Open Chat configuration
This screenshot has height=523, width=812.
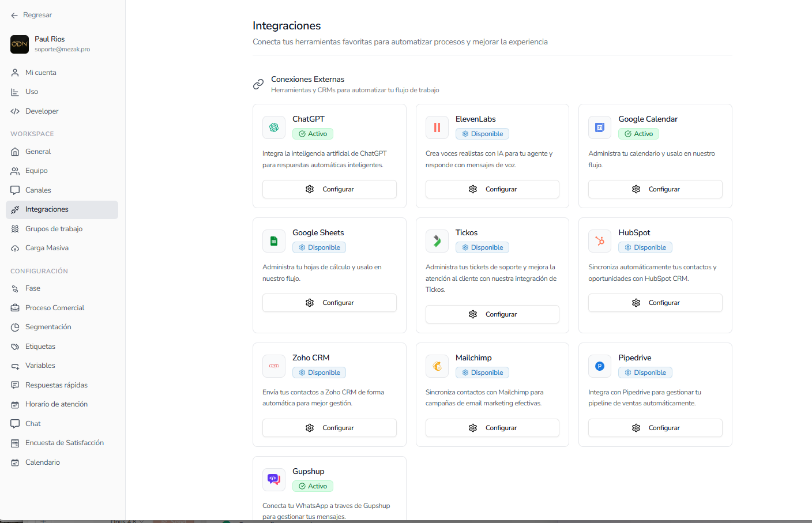62,424
